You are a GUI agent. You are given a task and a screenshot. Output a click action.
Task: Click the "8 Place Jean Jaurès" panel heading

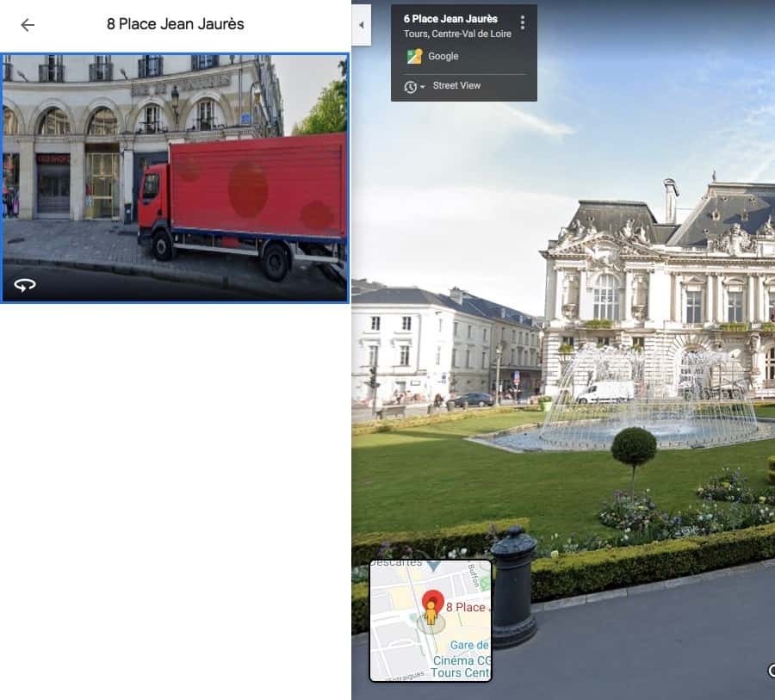point(175,24)
